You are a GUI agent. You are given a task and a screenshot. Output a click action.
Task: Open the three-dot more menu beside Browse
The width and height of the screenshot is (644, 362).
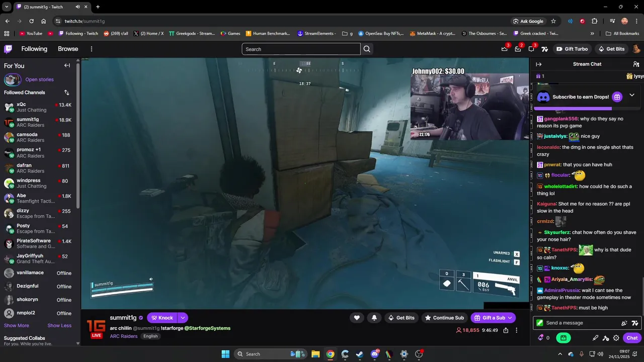92,49
